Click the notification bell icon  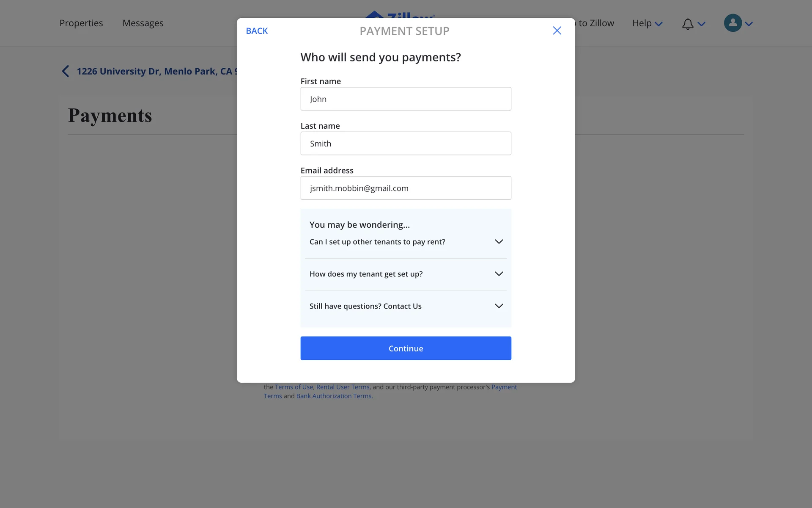pos(688,24)
